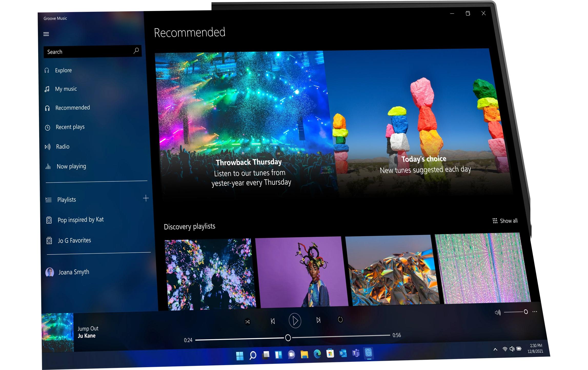Show hidden icons chevron in system tray
The width and height of the screenshot is (588, 370).
pyautogui.click(x=495, y=350)
